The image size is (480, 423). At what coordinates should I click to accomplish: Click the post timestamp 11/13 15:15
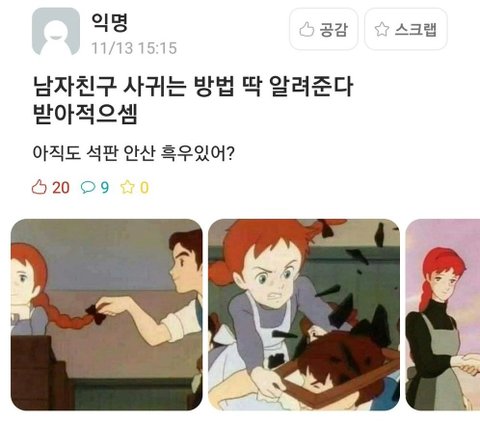(x=134, y=48)
